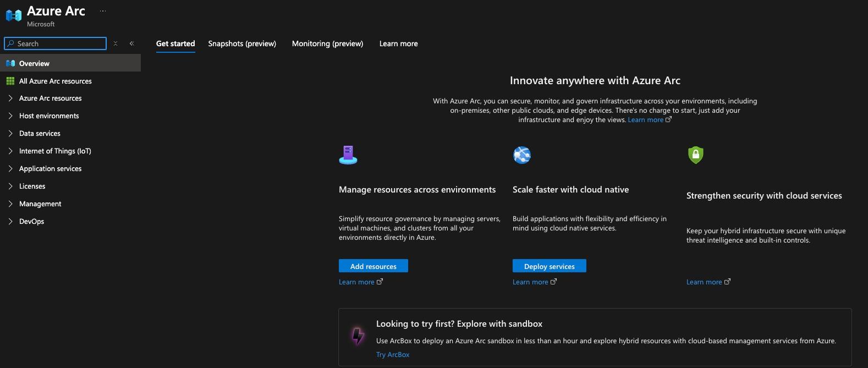Click 'Manage resources across environments' heading
Screen dimensions: 868x368
[417, 190]
